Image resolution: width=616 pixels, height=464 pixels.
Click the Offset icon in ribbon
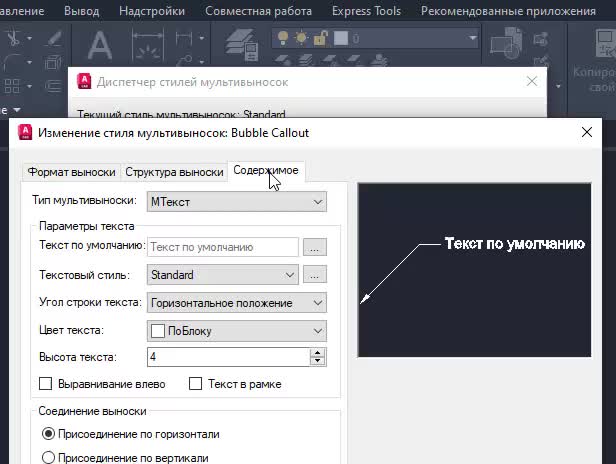point(53,86)
